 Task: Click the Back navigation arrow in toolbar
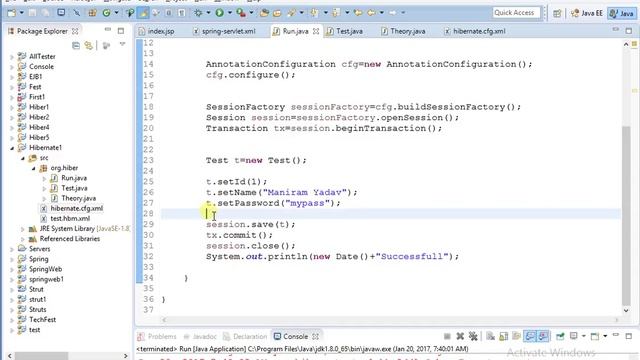[371, 13]
